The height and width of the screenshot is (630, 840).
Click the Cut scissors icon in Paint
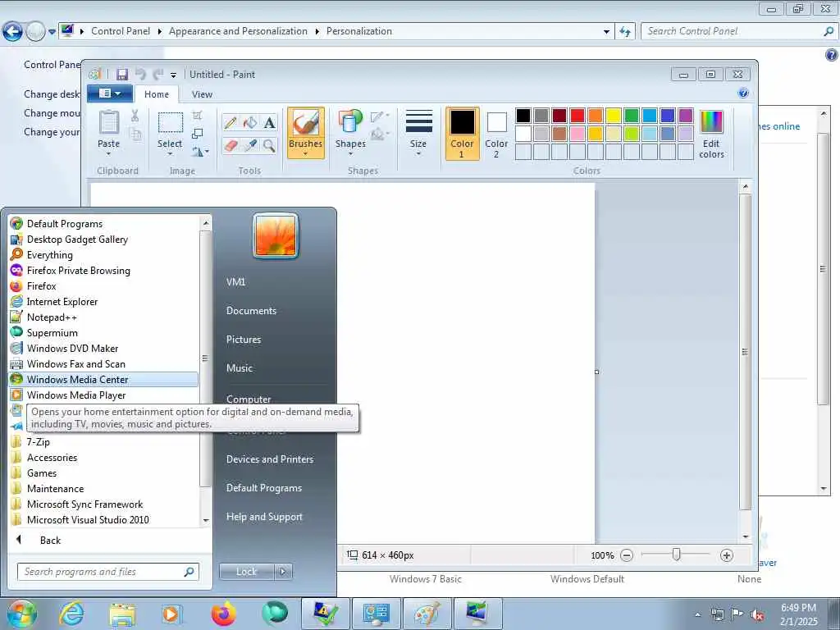[x=135, y=115]
